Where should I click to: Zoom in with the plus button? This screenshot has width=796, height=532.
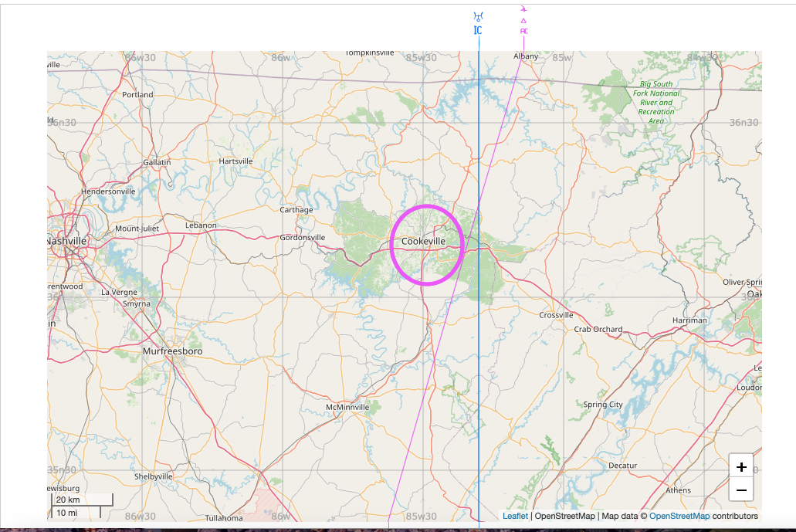[741, 466]
